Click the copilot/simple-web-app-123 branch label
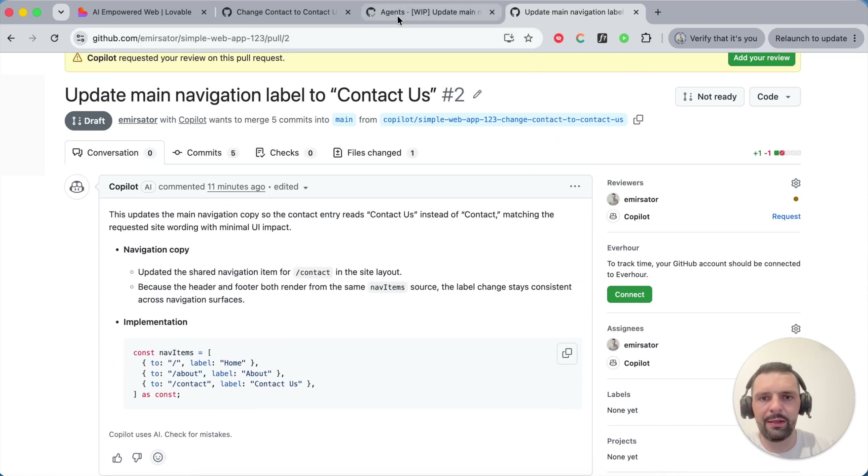Screen dimensions: 868x476 click(503, 120)
